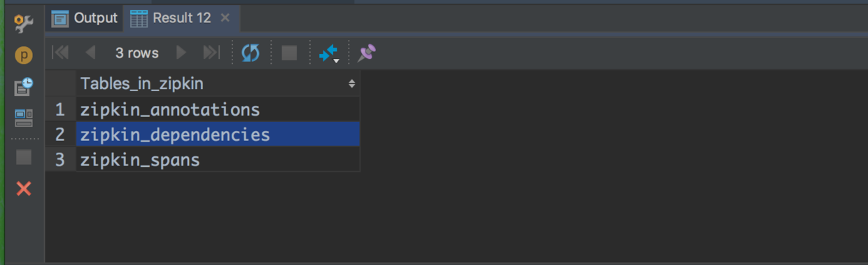Toggle the pin tab pushpin icon
The image size is (868, 265).
367,53
